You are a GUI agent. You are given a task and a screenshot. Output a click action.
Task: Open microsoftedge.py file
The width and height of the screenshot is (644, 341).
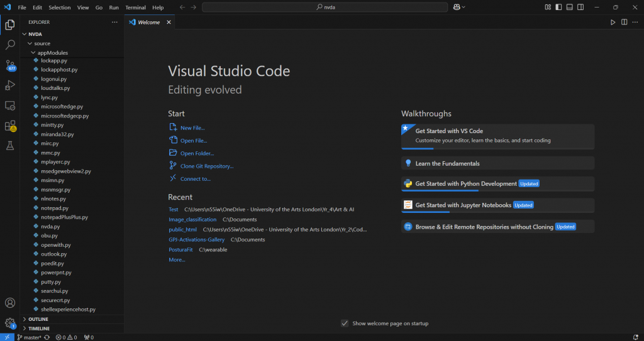(62, 106)
